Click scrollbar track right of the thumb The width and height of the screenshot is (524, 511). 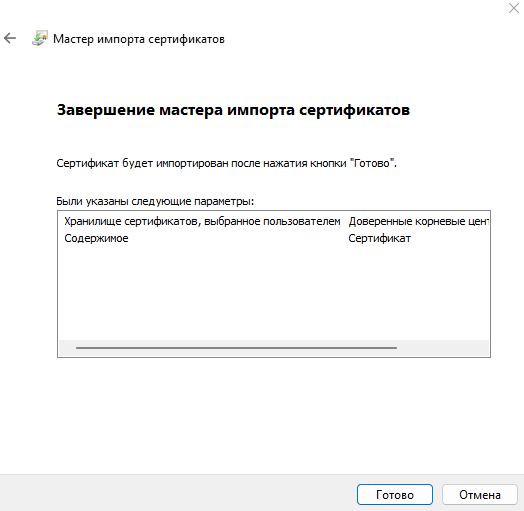[443, 348]
